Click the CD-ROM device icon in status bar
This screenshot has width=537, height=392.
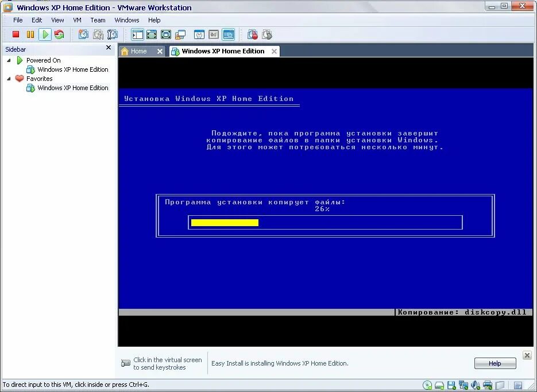(427, 385)
